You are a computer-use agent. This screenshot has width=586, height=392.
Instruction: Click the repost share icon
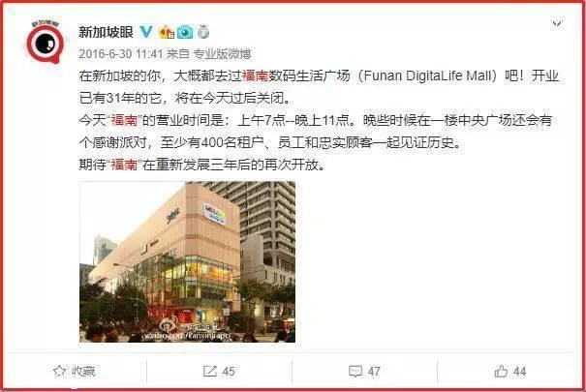pyautogui.click(x=209, y=371)
